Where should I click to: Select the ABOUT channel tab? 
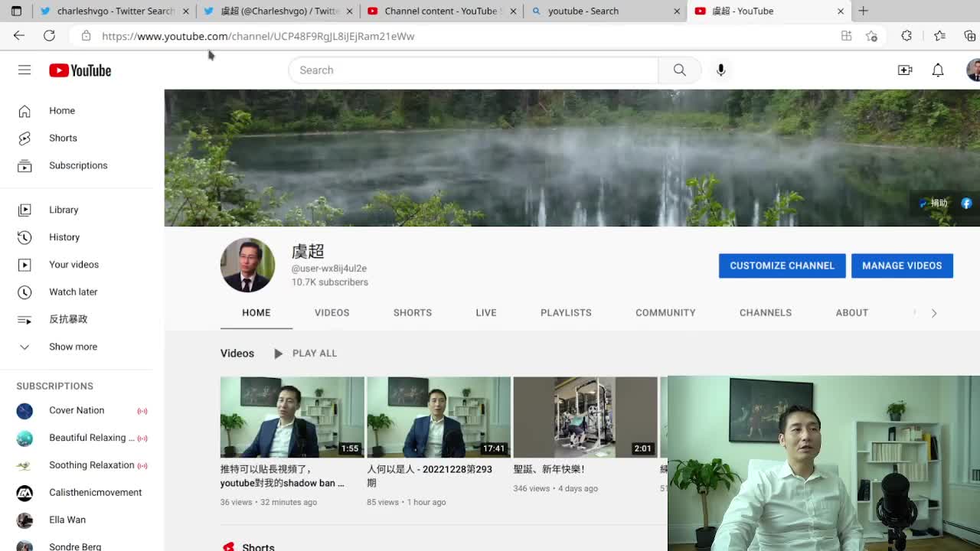click(852, 312)
